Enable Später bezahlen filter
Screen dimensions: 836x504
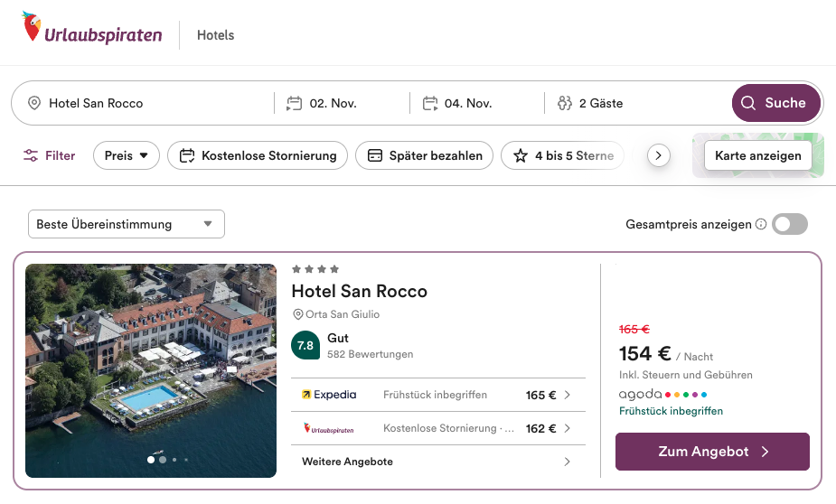[x=424, y=155]
